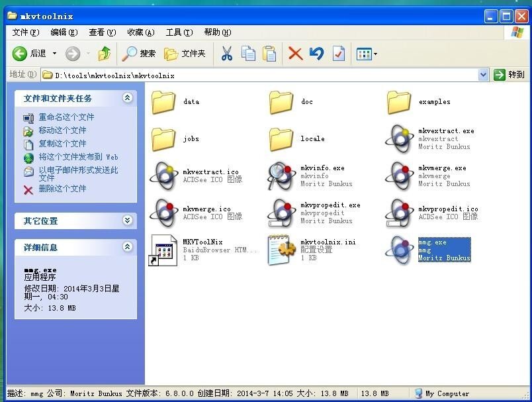Open the 帮助(H) menu
The width and height of the screenshot is (532, 402).
pyautogui.click(x=218, y=32)
